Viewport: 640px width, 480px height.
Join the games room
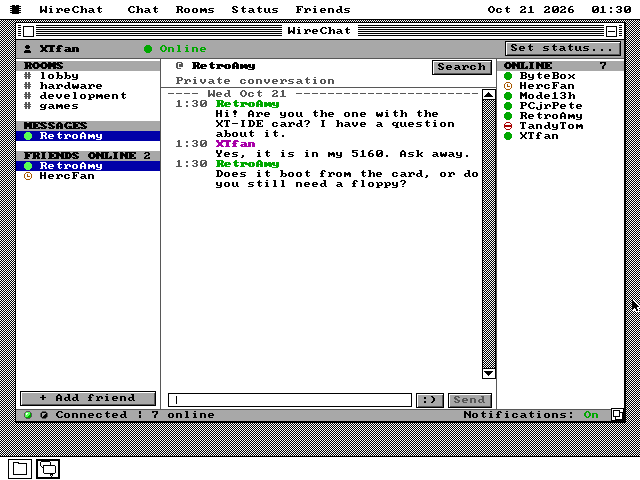click(x=88, y=106)
